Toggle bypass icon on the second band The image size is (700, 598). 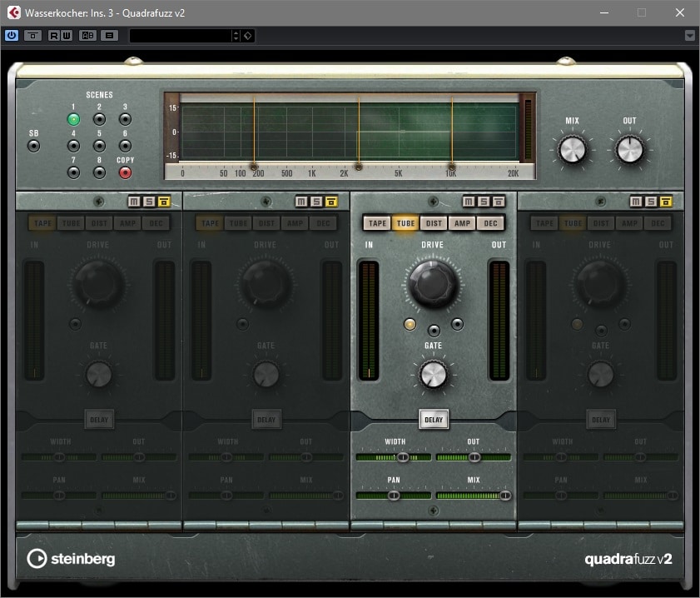click(331, 202)
